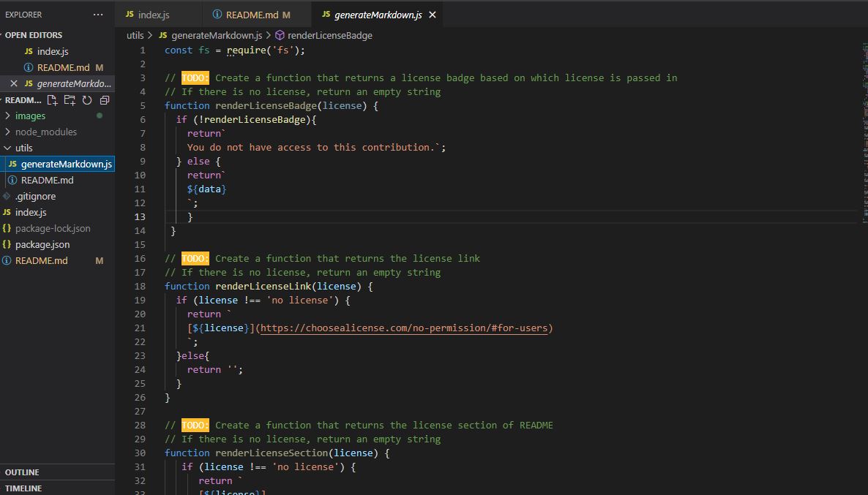Create a new folder in the Explorer

71,100
